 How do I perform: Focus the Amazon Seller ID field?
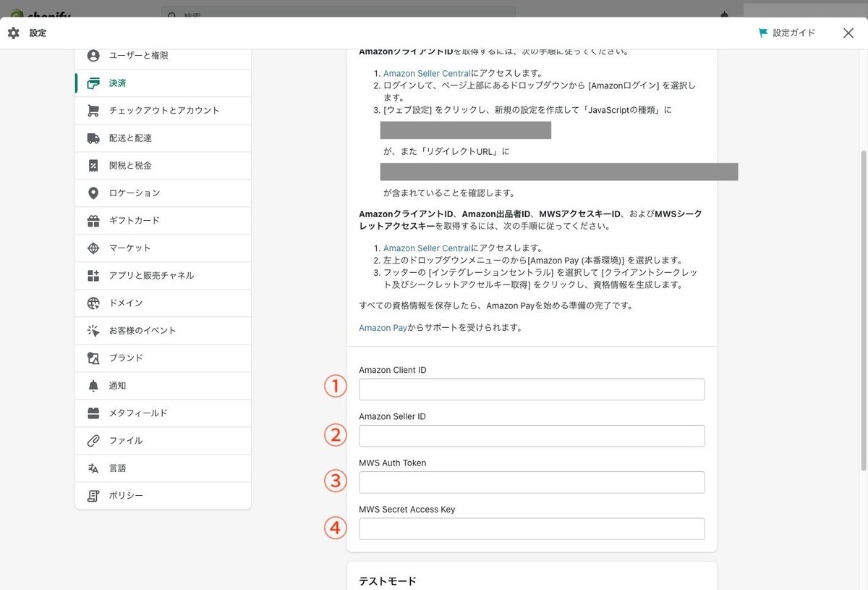point(532,436)
